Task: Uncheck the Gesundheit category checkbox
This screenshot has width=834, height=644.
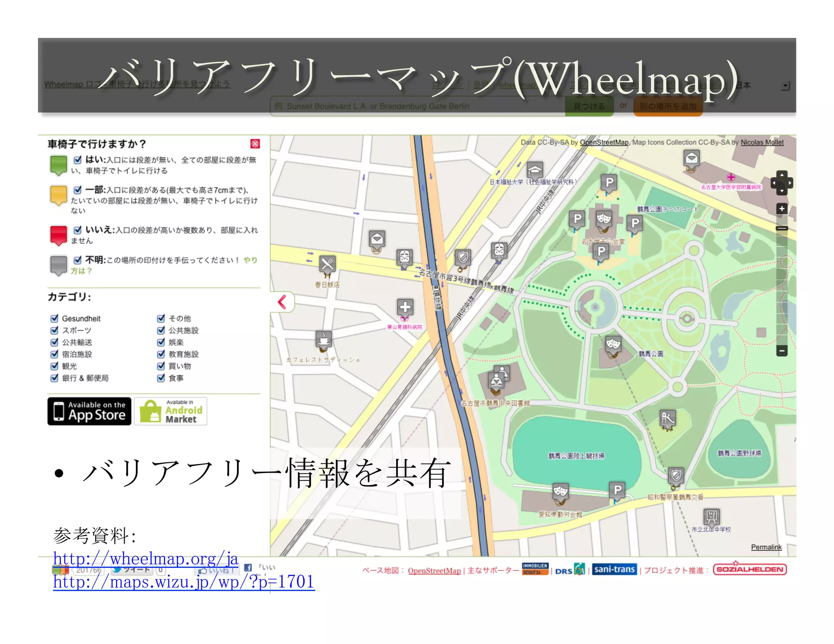Action: coord(54,318)
